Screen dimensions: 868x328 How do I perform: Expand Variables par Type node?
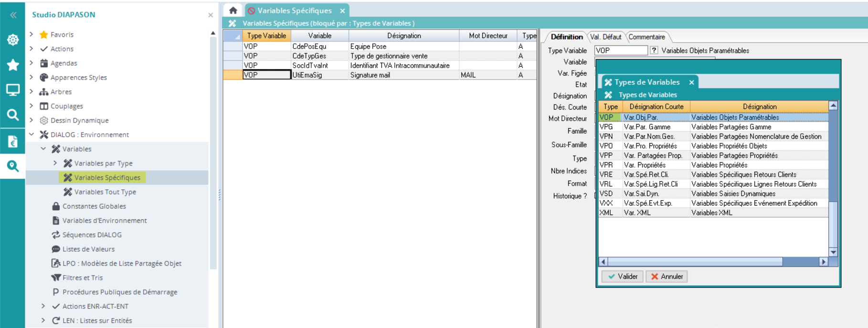[x=55, y=163]
